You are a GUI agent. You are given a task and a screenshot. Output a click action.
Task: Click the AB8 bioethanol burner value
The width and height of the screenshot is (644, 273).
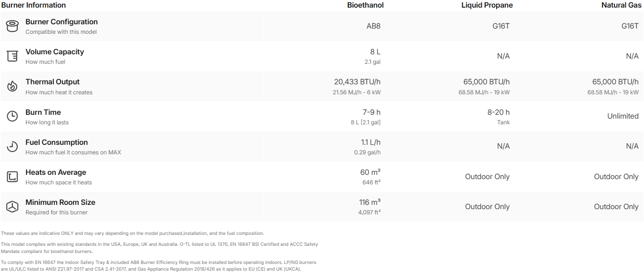pos(373,26)
